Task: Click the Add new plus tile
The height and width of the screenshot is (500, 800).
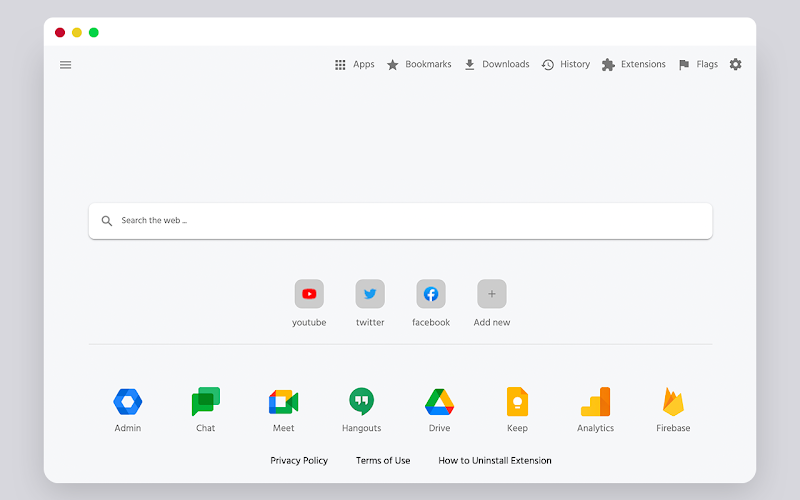Action: coord(492,294)
